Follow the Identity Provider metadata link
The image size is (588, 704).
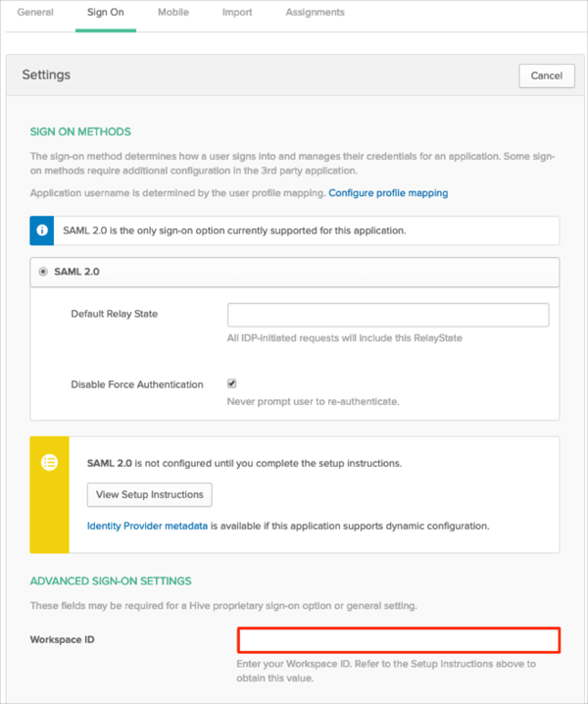147,526
